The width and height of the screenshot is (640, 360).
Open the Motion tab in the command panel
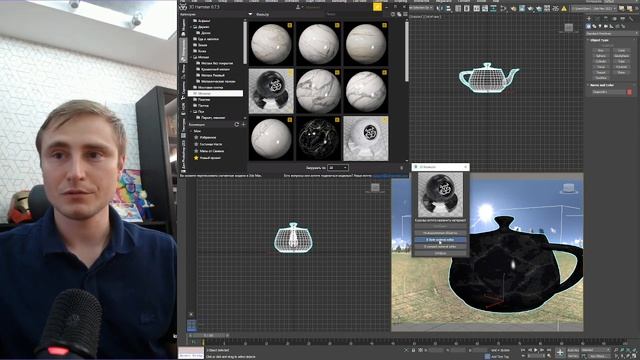click(614, 19)
